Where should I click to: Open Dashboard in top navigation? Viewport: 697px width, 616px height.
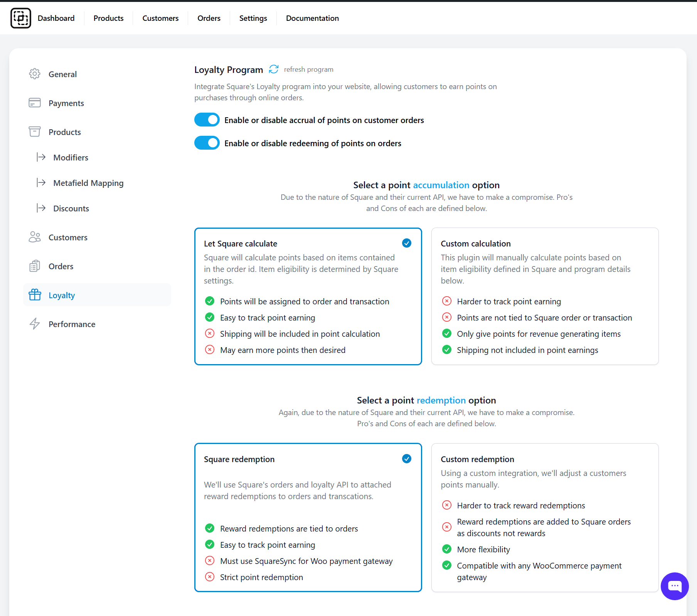[x=56, y=18]
